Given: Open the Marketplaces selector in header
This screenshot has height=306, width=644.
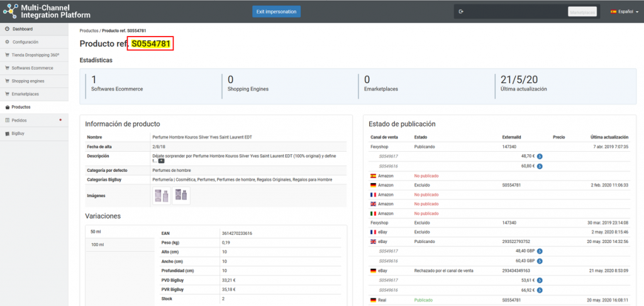Looking at the screenshot, I should [x=582, y=11].
